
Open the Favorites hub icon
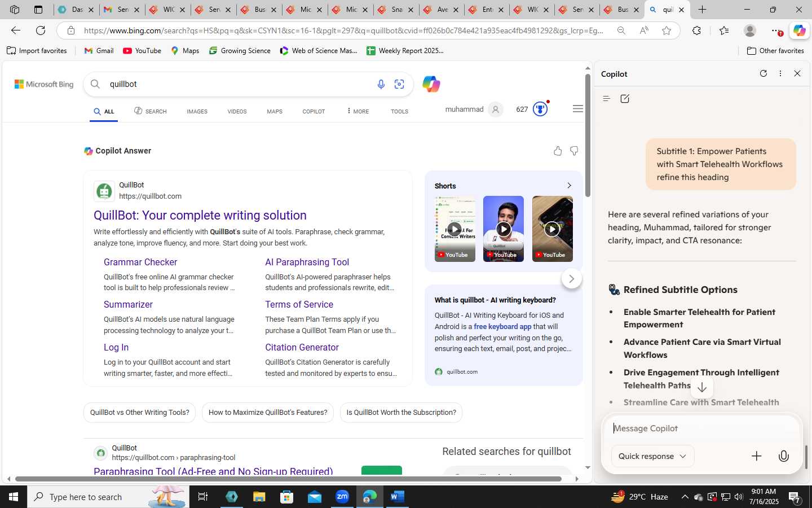(x=724, y=30)
